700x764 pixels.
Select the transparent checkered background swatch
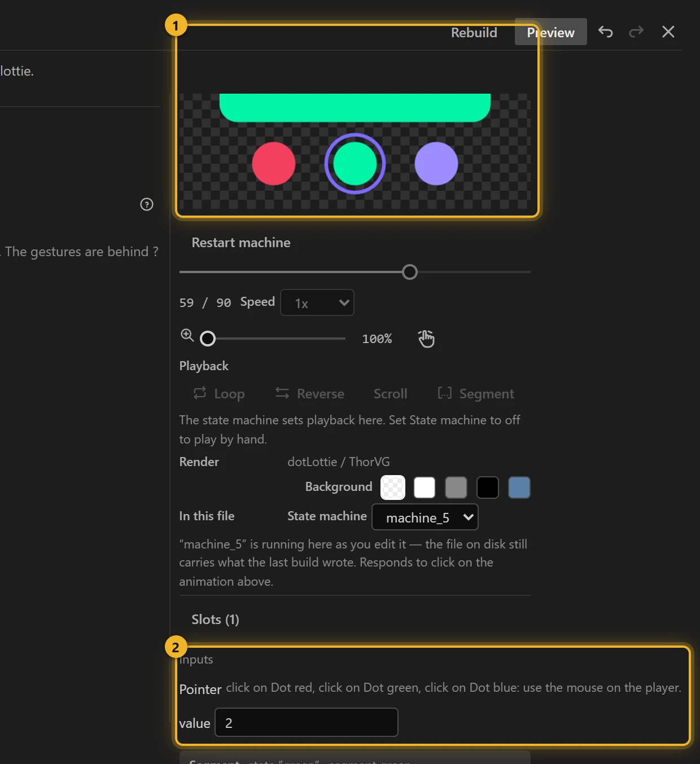coord(393,488)
